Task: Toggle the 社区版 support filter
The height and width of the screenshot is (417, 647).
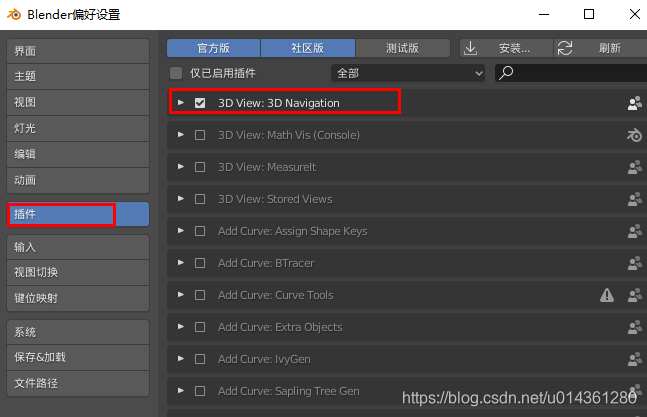Action: coord(308,48)
